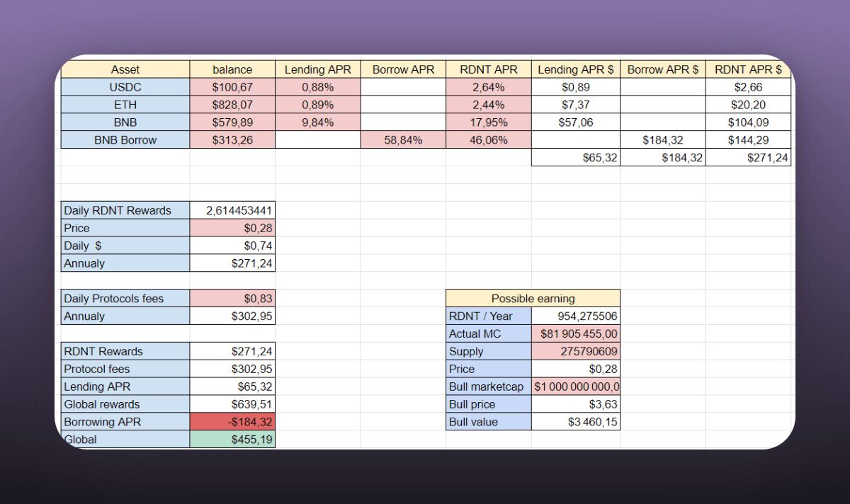Image resolution: width=850 pixels, height=504 pixels.
Task: Select the RDNT APR column header
Action: click(x=489, y=69)
